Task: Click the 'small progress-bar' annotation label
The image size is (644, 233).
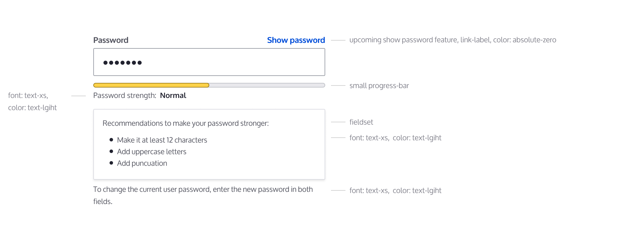Action: (379, 85)
